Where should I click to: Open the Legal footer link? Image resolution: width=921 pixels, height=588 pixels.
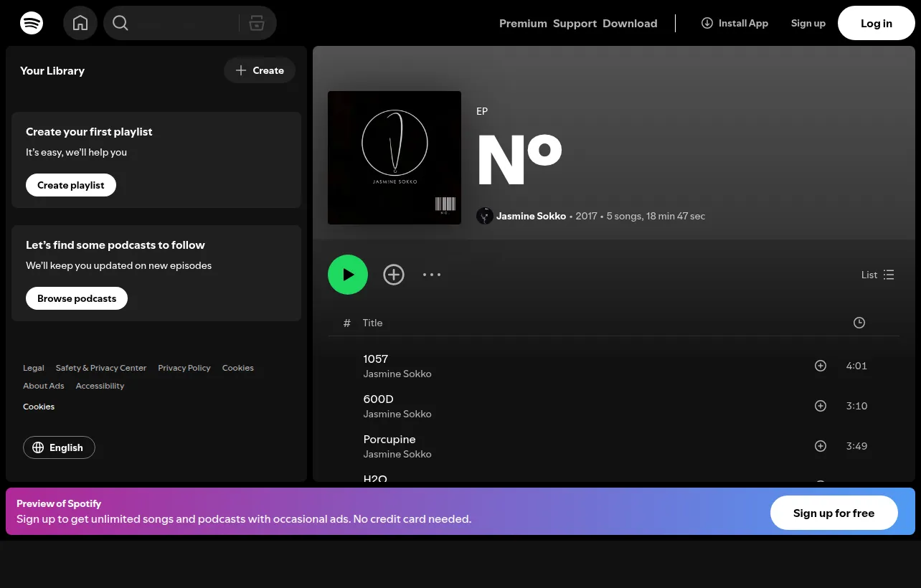[34, 368]
